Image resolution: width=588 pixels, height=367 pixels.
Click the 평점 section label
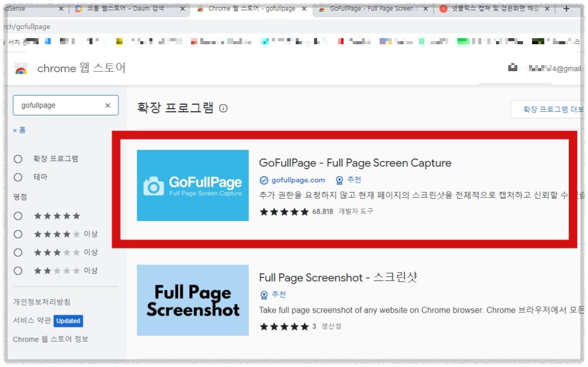pos(20,197)
